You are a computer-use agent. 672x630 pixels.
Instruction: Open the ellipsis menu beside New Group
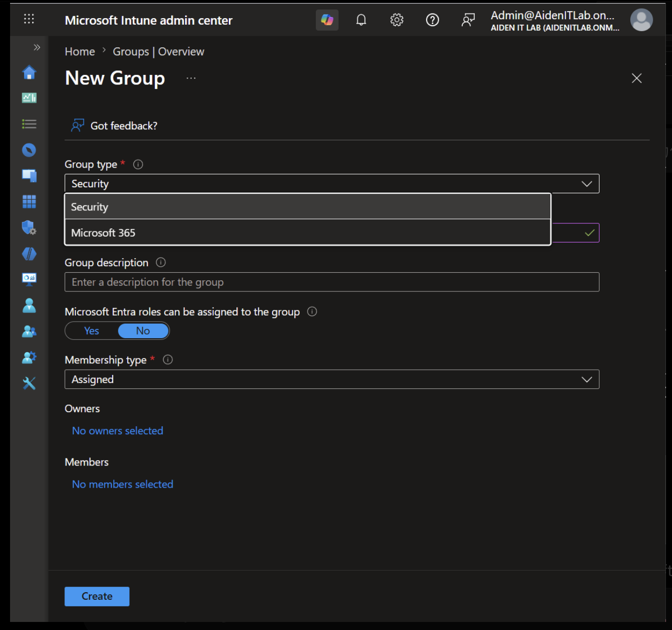(x=191, y=78)
